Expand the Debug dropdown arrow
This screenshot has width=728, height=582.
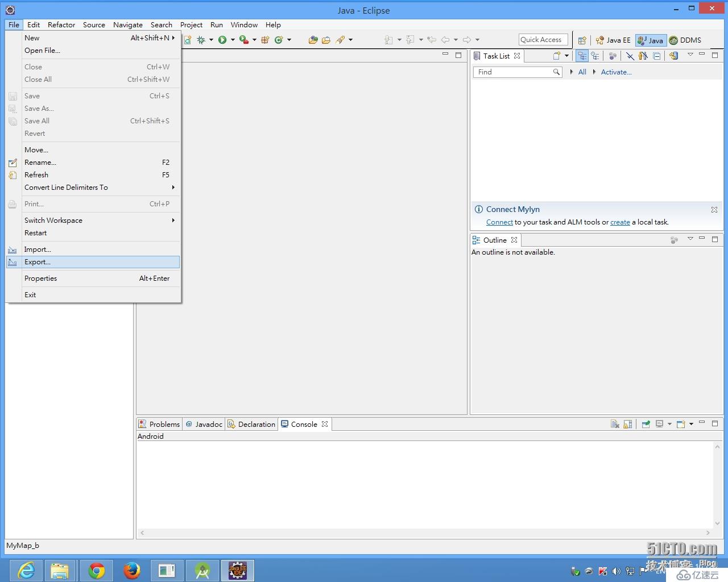tap(211, 40)
